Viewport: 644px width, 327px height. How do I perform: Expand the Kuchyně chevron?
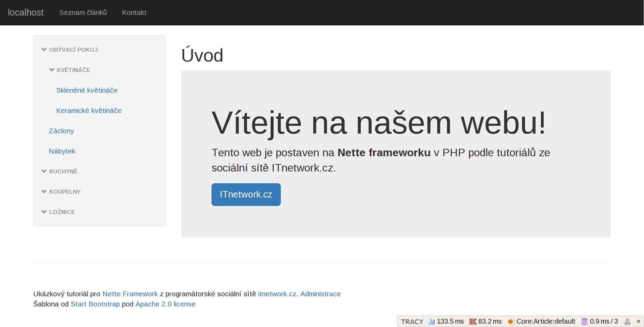[44, 171]
